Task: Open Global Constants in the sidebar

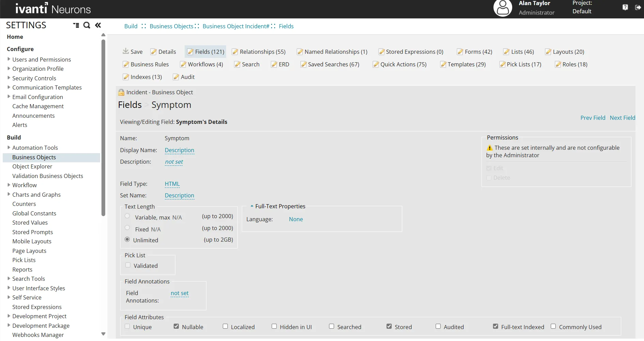Action: (x=34, y=213)
